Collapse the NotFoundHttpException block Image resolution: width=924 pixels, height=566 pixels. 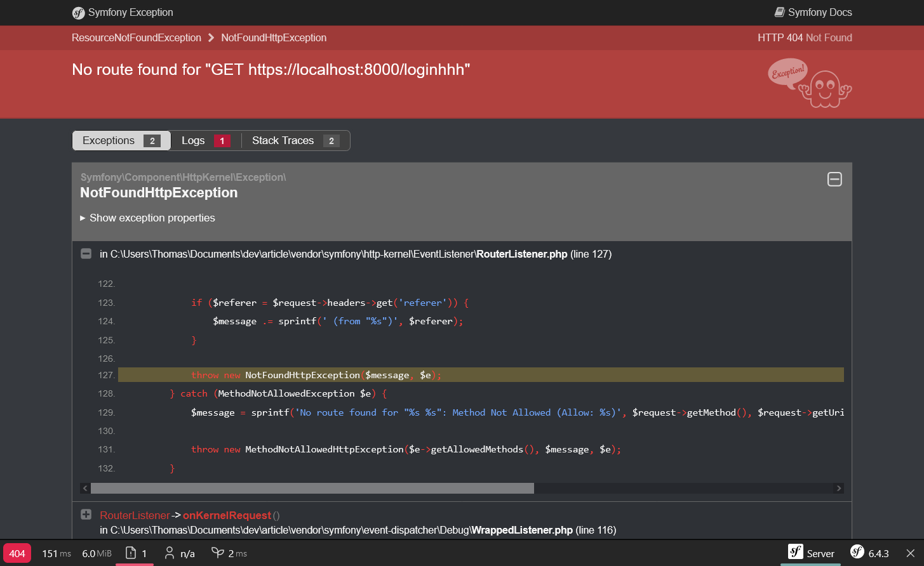click(x=834, y=180)
